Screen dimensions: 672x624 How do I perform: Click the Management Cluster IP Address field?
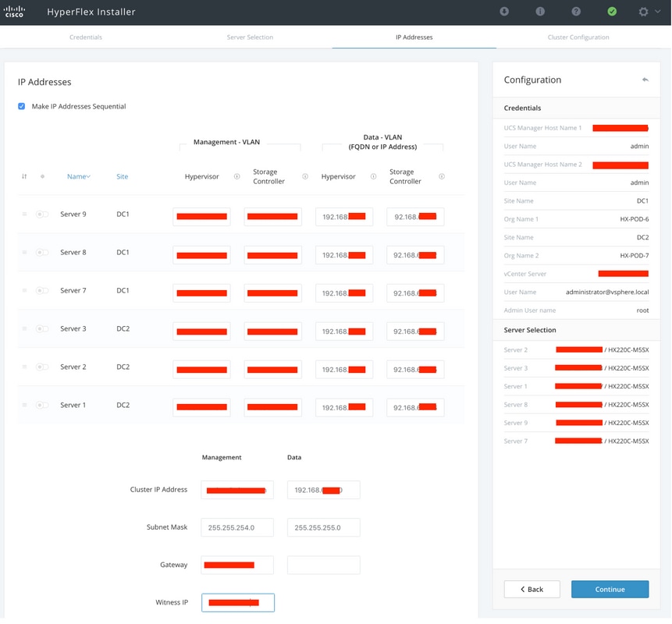tap(237, 490)
